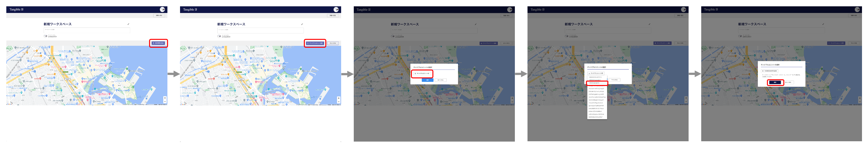Click the Tangible II logo in the first panel
The height and width of the screenshot is (146, 868).
click(x=16, y=9)
